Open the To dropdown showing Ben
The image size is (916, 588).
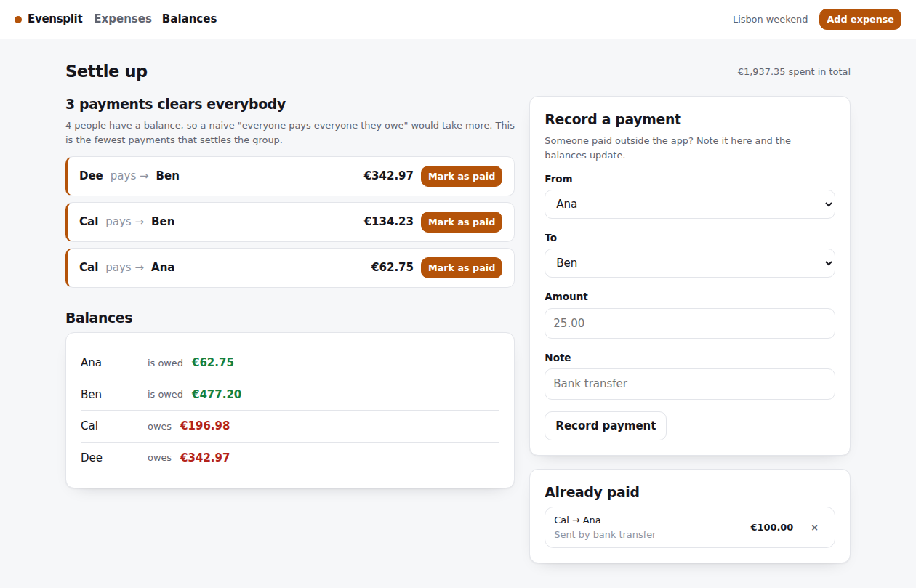click(x=690, y=263)
